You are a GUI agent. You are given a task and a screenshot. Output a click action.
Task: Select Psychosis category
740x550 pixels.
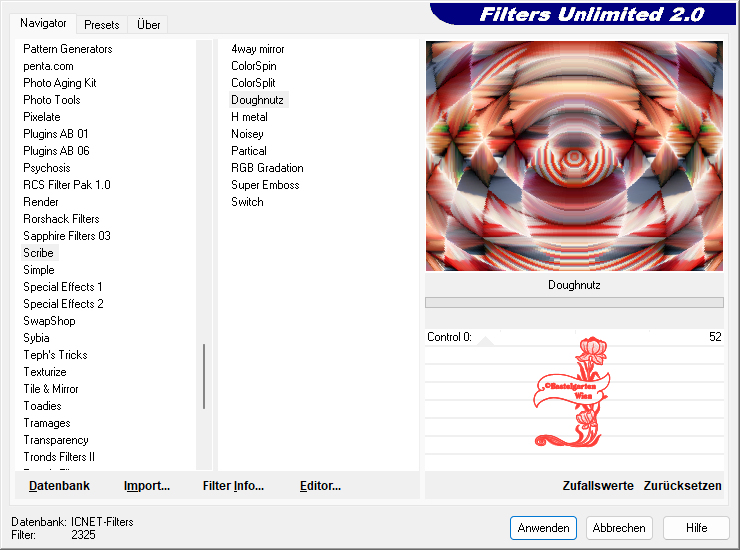(x=47, y=168)
